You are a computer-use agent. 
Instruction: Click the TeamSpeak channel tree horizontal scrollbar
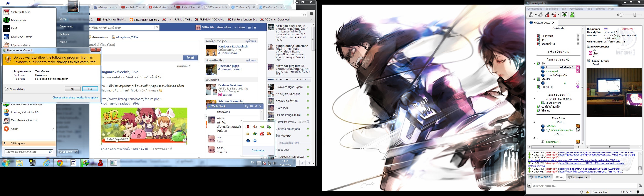pos(553,147)
